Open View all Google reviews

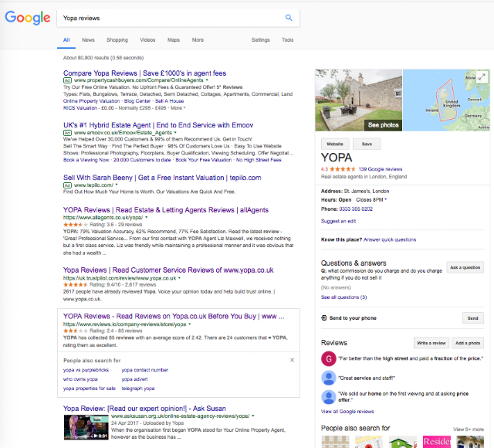[347, 412]
